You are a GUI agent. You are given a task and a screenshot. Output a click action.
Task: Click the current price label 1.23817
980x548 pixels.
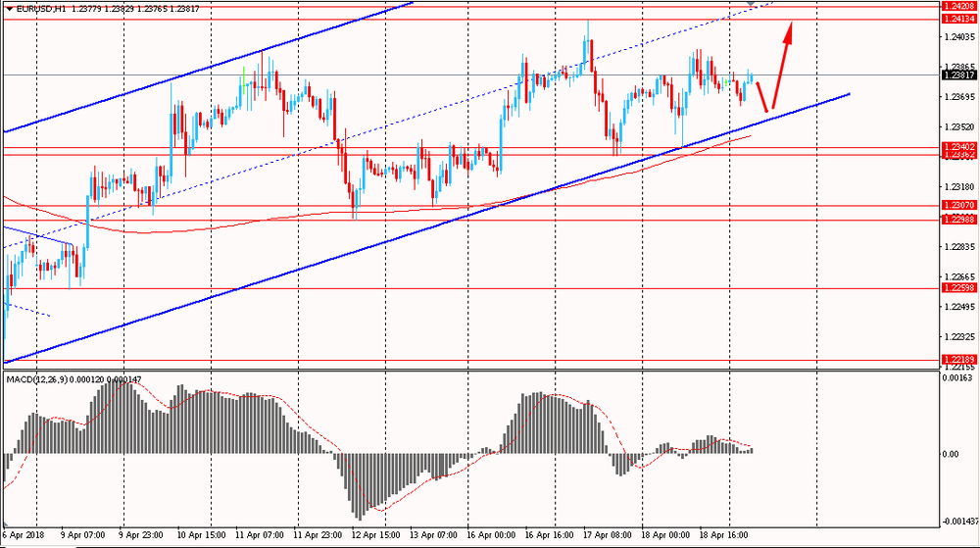click(x=958, y=75)
